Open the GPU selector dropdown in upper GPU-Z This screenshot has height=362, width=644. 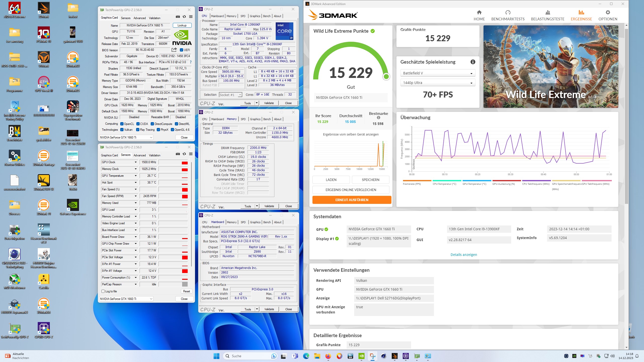coord(126,138)
